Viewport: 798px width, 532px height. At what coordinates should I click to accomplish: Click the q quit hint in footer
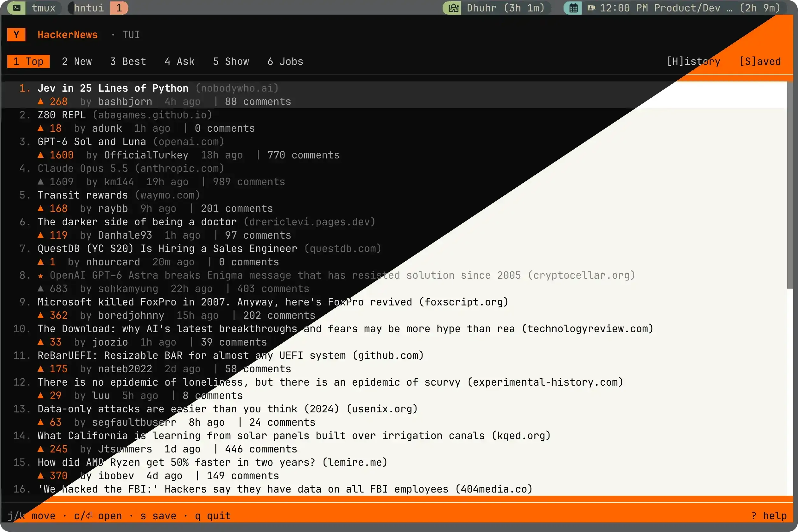(x=213, y=516)
